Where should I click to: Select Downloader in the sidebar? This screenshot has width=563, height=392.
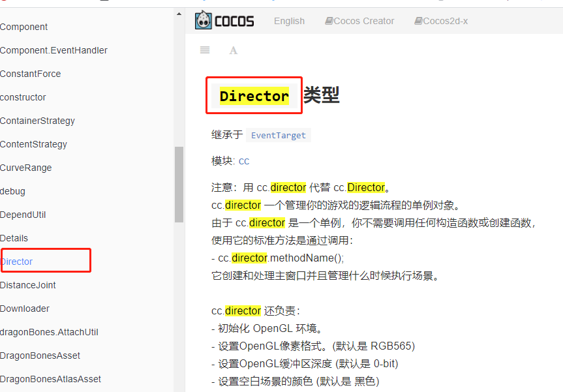25,309
